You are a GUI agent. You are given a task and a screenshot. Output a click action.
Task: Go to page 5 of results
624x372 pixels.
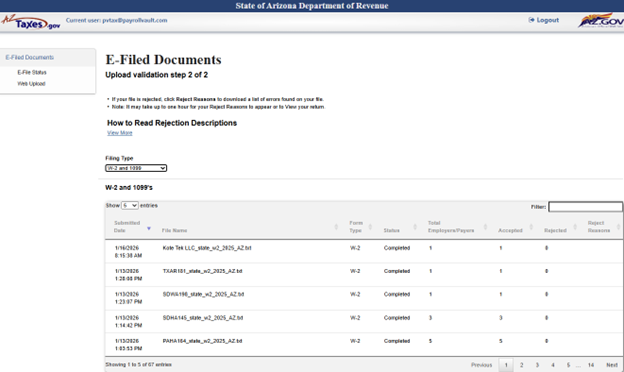coord(568,365)
